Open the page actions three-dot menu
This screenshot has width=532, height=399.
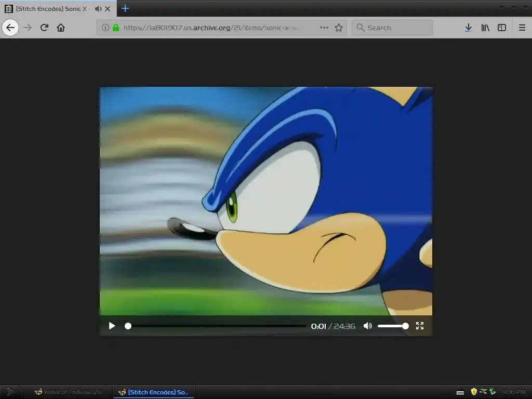(324, 28)
